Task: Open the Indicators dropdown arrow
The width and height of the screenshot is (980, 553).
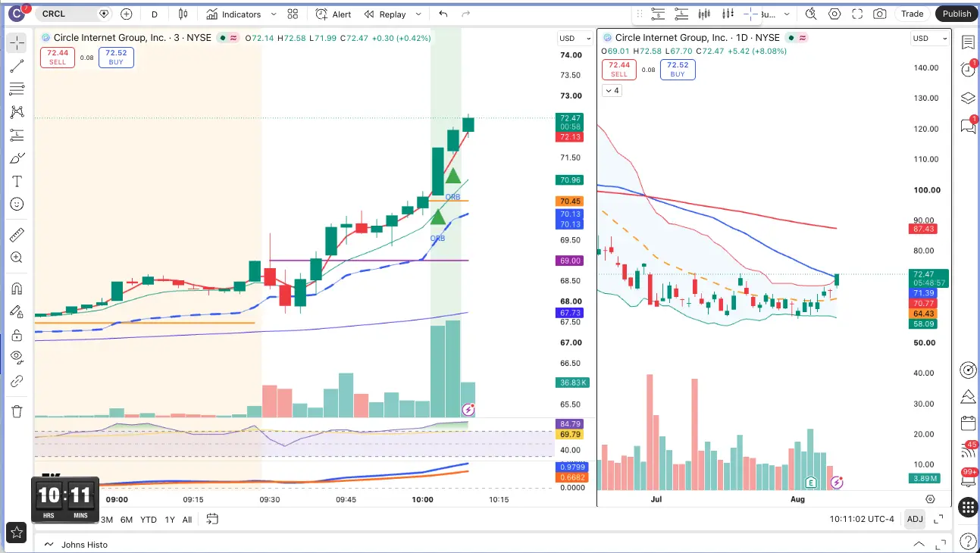Action: (272, 14)
